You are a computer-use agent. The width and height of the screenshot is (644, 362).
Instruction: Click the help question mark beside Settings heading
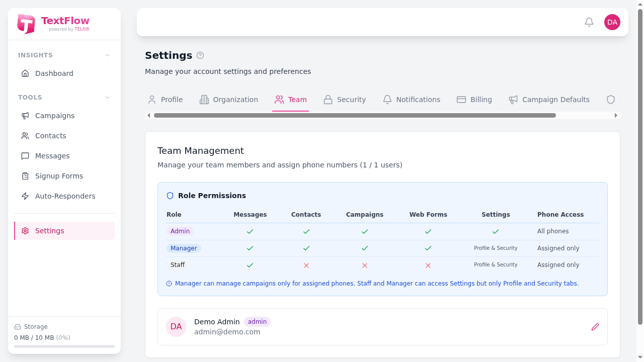200,55
